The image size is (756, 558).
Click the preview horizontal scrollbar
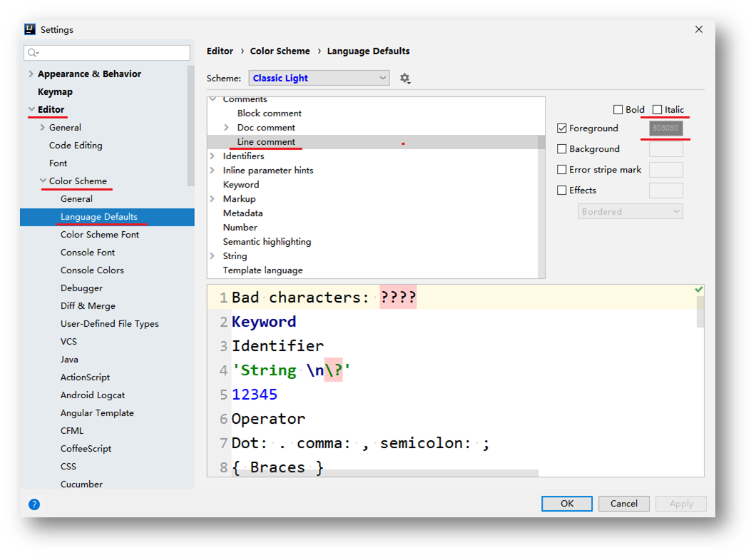point(386,473)
